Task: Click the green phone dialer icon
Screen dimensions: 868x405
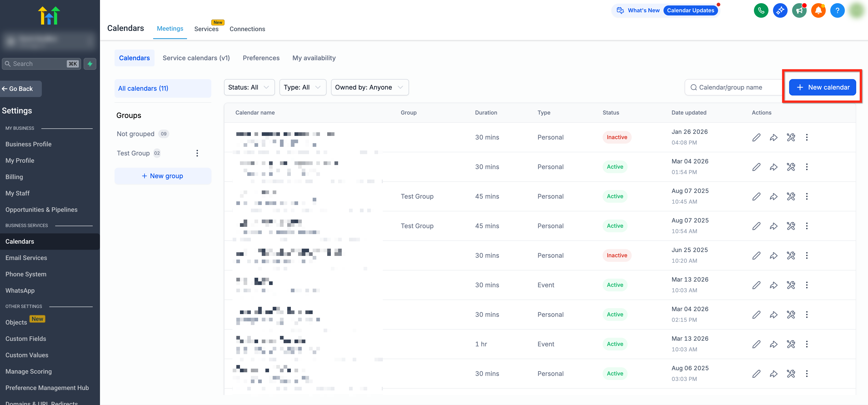Action: pyautogui.click(x=761, y=10)
